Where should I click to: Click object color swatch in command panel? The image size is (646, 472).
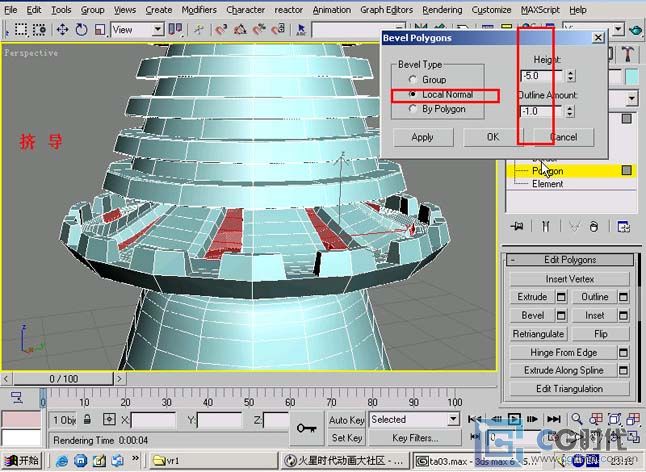[x=632, y=77]
